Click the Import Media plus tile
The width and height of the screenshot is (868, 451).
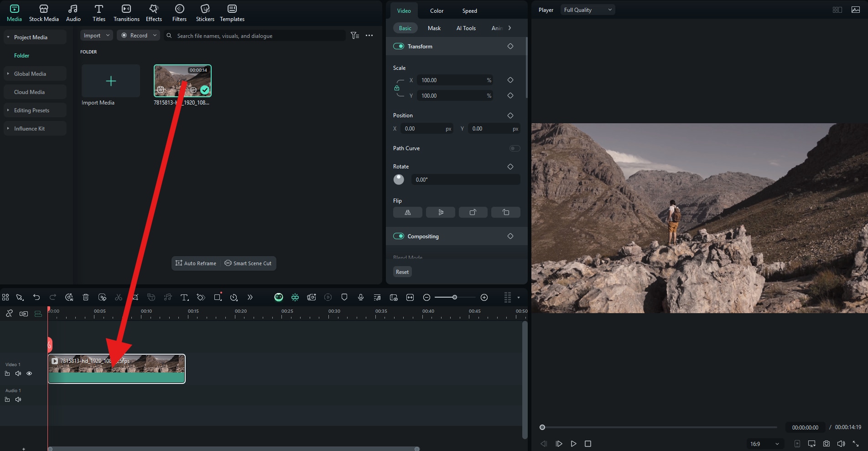pyautogui.click(x=111, y=81)
